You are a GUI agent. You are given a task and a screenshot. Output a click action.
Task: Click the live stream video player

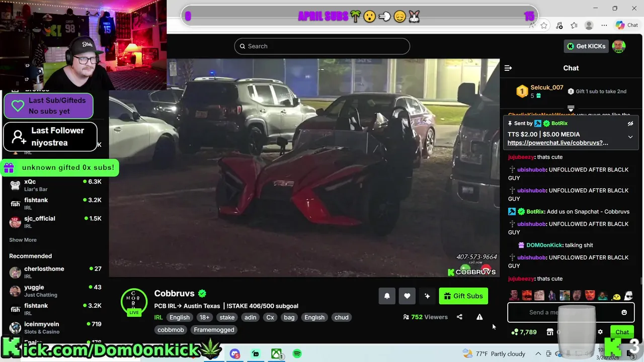[x=304, y=168]
